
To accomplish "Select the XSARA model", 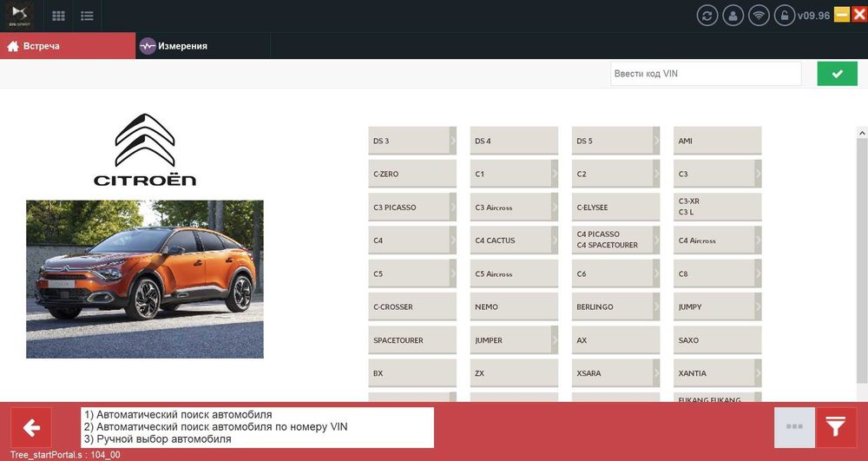I will [x=615, y=373].
